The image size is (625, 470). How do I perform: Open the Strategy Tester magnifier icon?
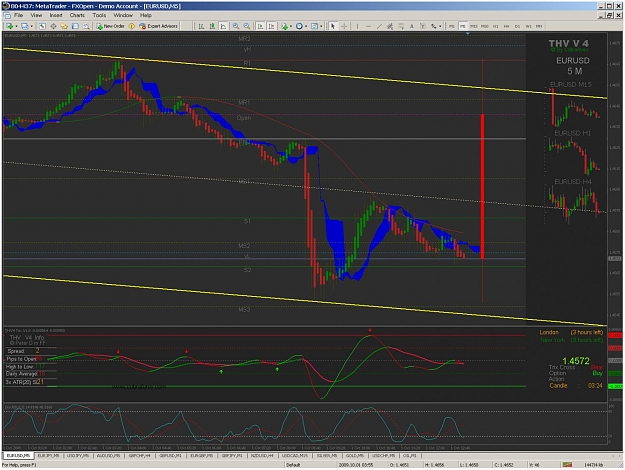pos(86,26)
